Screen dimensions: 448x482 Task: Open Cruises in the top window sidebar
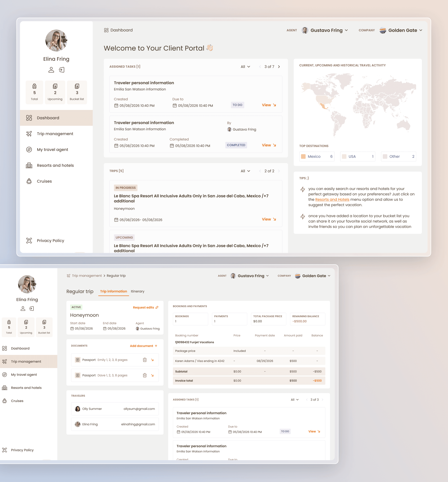[x=56, y=181]
